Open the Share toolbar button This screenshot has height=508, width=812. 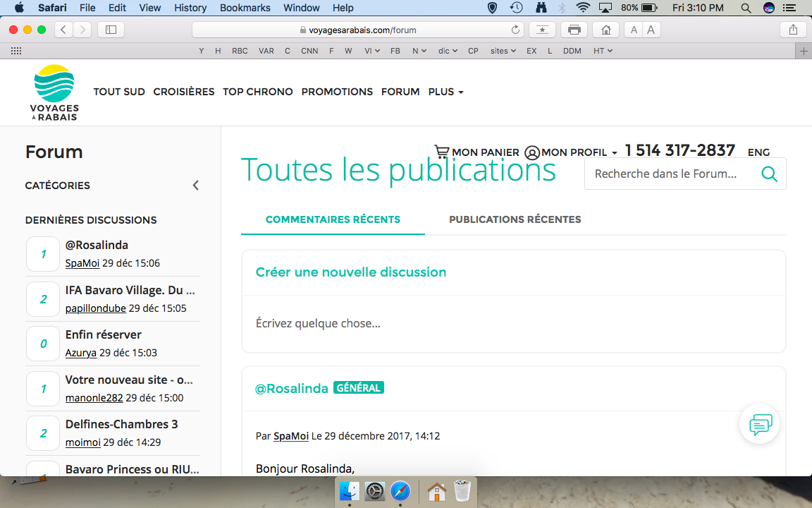tap(793, 30)
